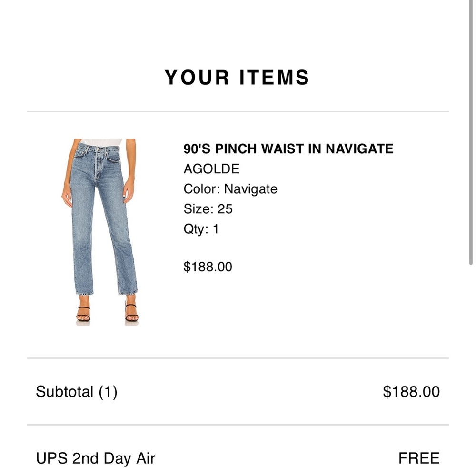Click the YOUR ITEMS heading
This screenshot has height=476, width=476.
(237, 77)
